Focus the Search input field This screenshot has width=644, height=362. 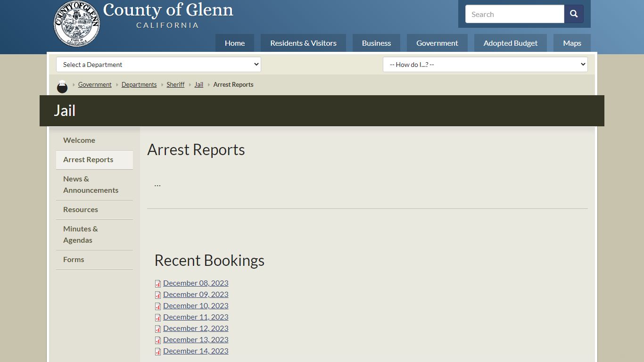point(515,14)
